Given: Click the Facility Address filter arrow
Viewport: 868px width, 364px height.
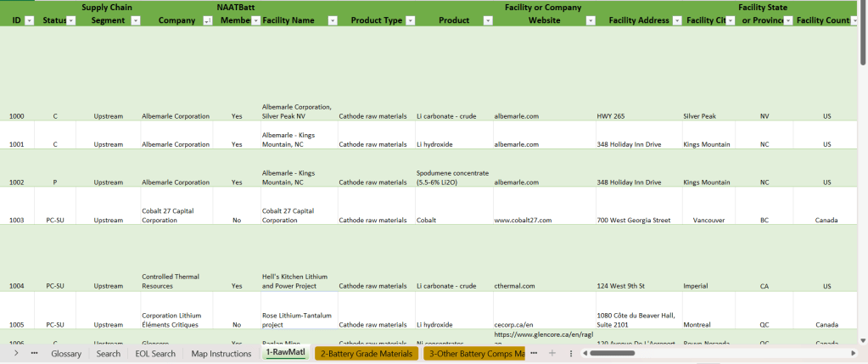Looking at the screenshot, I should point(677,20).
